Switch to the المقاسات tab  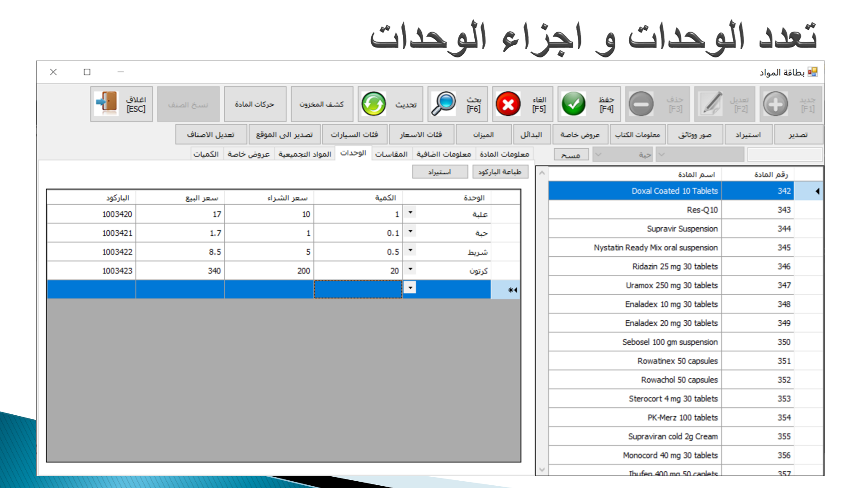[x=391, y=155]
